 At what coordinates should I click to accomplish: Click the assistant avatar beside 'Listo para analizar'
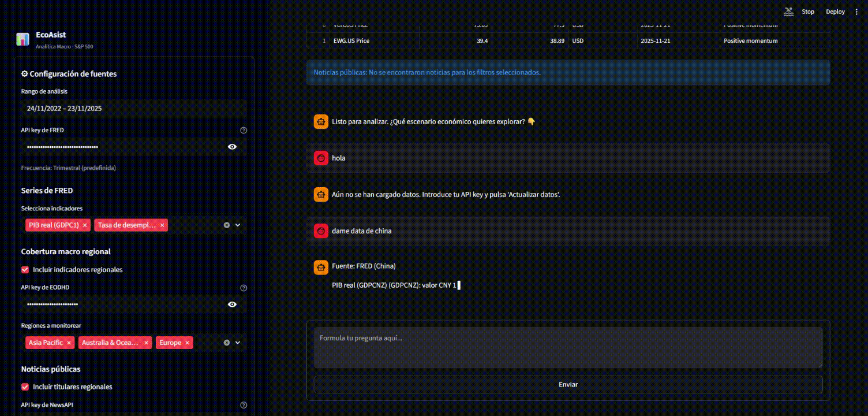[321, 121]
